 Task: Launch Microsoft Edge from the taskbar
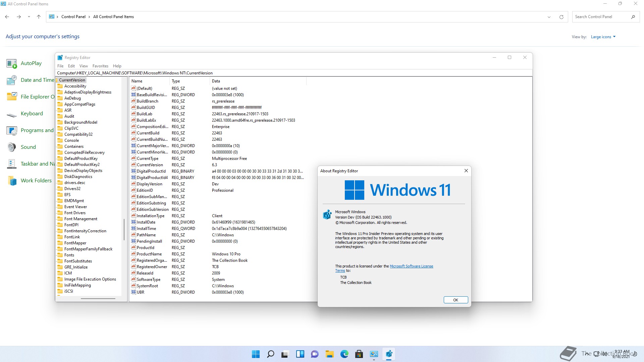coord(344,354)
